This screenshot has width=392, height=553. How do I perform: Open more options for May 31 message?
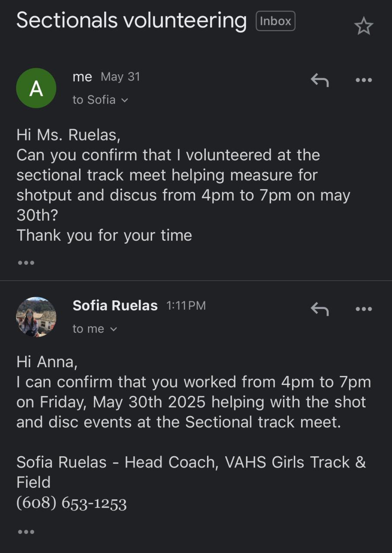tap(363, 80)
